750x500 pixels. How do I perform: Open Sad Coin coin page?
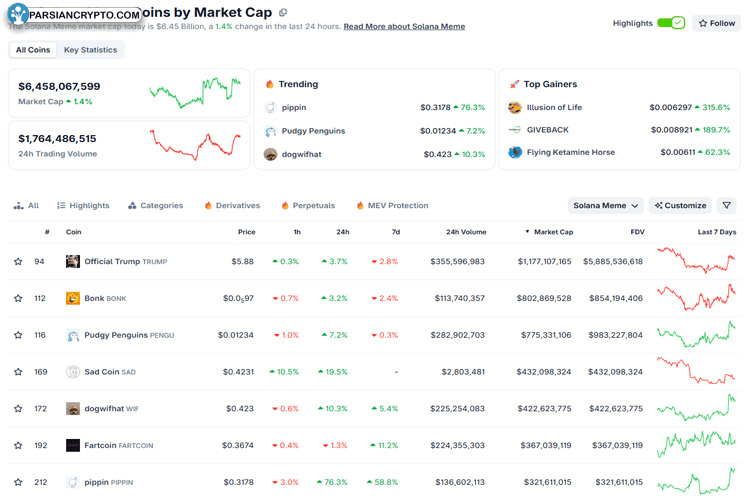(110, 372)
